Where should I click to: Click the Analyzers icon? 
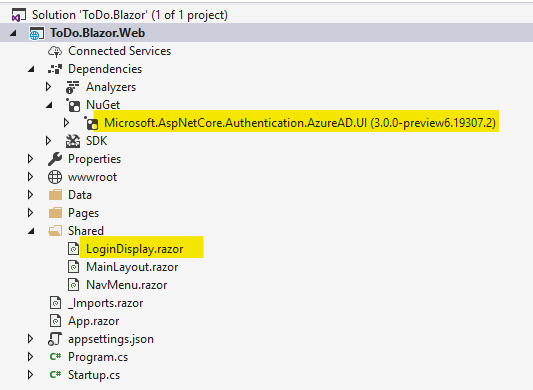pyautogui.click(x=72, y=87)
